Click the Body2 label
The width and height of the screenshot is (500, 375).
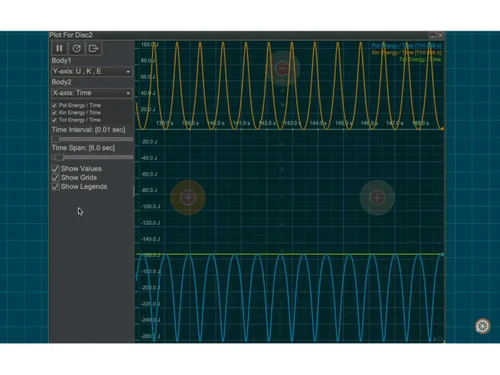pos(61,82)
